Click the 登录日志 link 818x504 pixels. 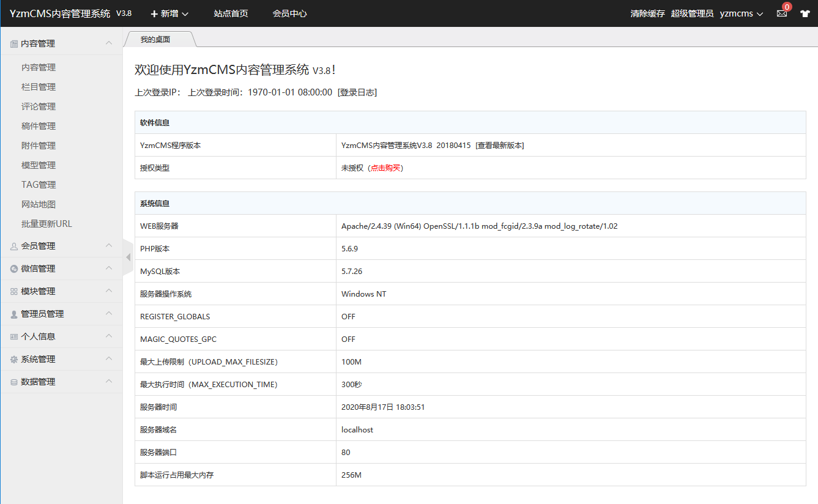coord(357,92)
